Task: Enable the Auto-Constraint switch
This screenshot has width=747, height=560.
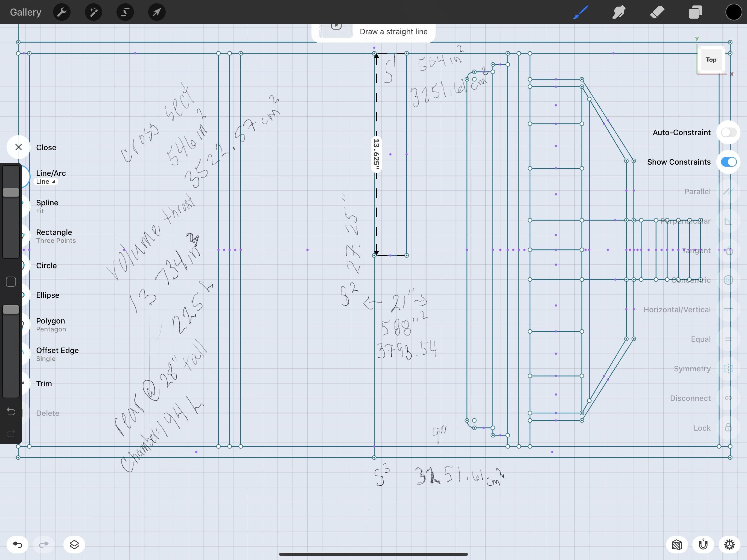Action: tap(728, 132)
